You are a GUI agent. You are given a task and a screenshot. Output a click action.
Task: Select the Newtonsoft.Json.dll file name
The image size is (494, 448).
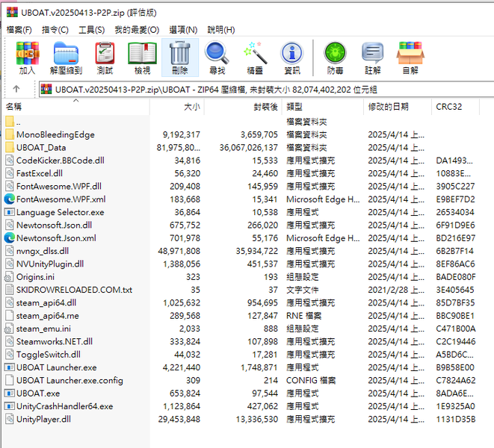55,225
